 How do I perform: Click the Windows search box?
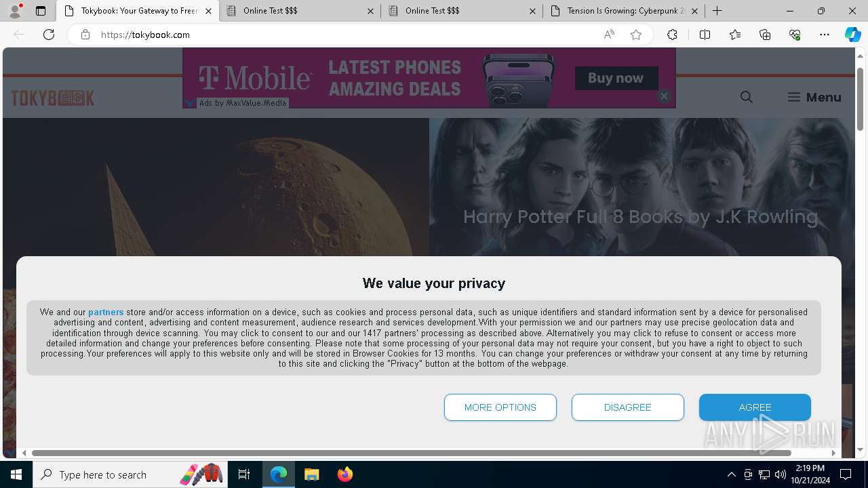point(130,474)
